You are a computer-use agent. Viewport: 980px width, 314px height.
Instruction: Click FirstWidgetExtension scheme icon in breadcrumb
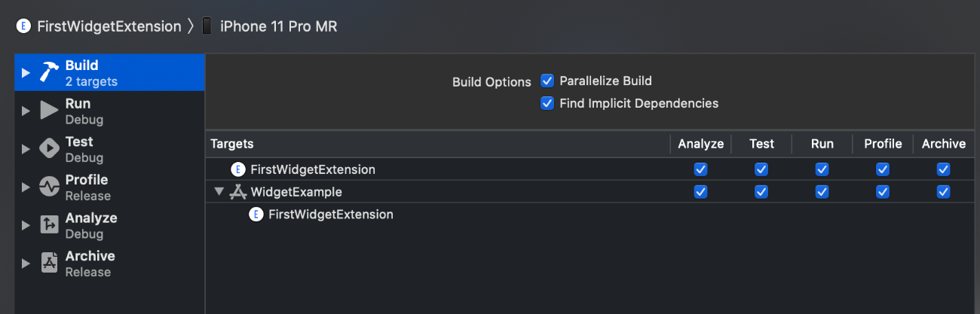coord(24,26)
